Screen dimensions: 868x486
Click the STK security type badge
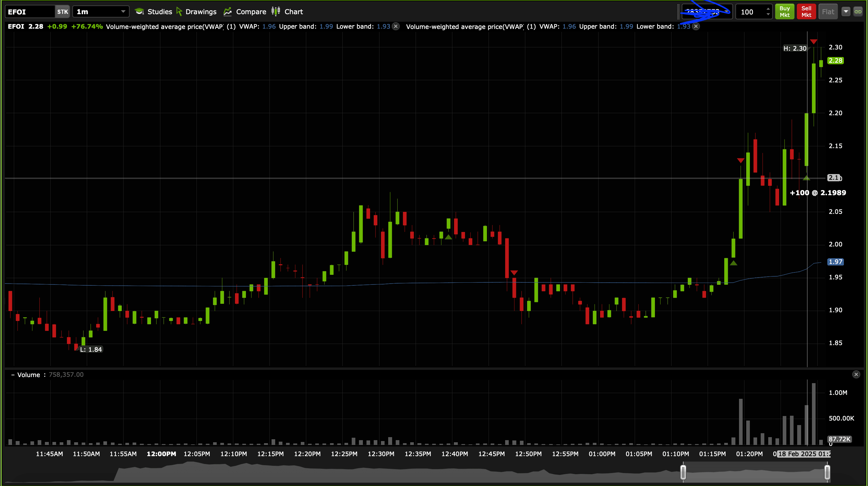tap(62, 12)
